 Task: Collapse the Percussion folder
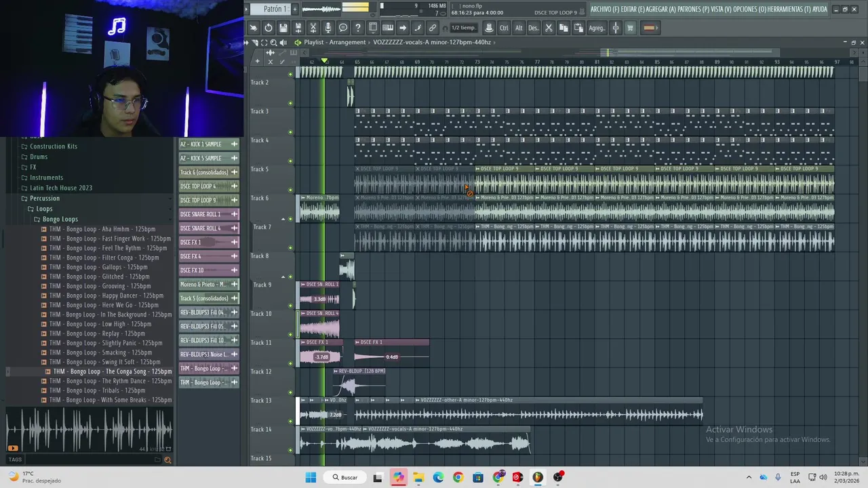click(45, 199)
